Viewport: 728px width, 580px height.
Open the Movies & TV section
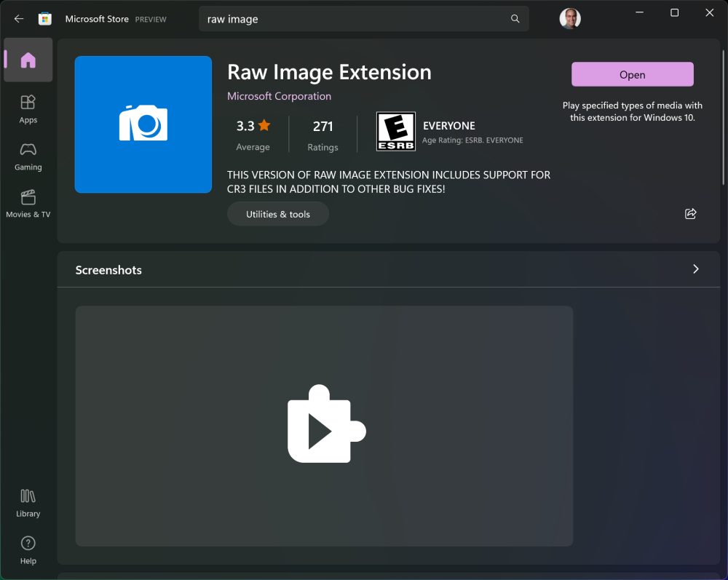pyautogui.click(x=28, y=204)
